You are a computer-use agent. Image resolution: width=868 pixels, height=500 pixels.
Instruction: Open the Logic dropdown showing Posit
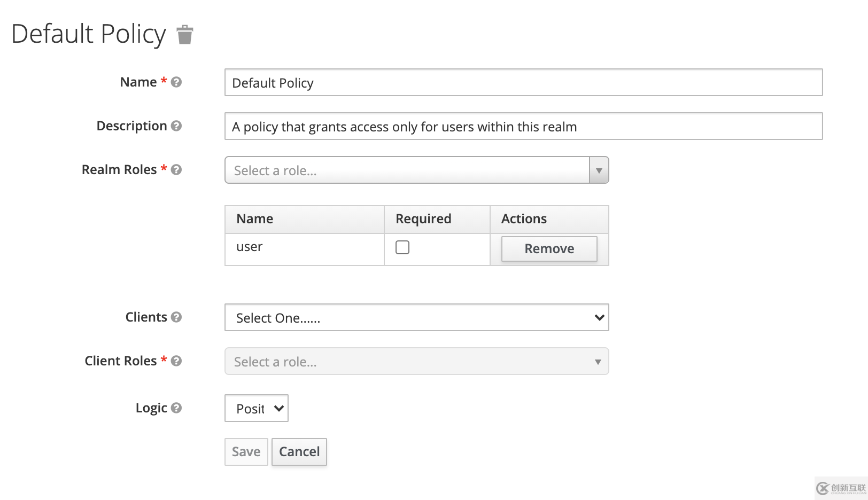(x=257, y=409)
